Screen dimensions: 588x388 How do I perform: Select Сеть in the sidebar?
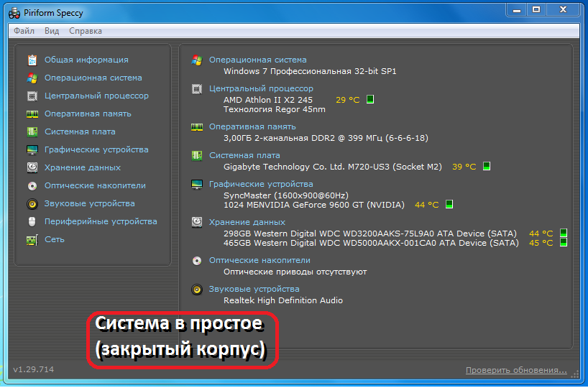[55, 239]
